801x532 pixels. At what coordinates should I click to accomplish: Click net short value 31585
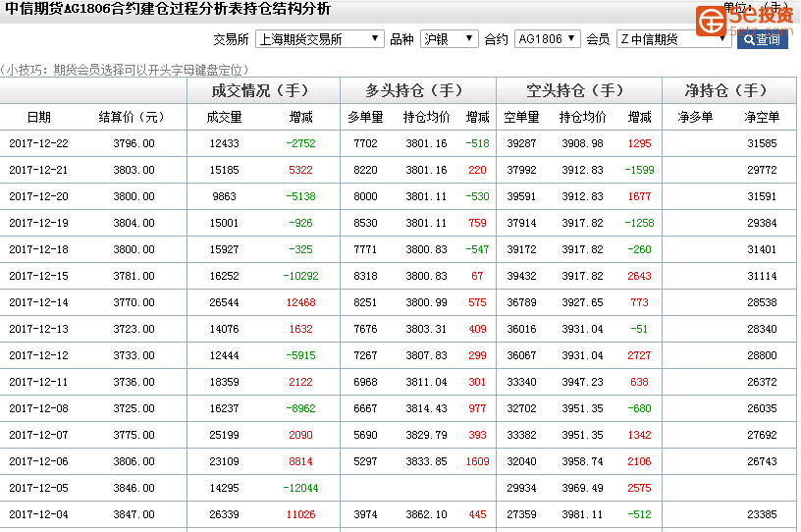[x=762, y=143]
